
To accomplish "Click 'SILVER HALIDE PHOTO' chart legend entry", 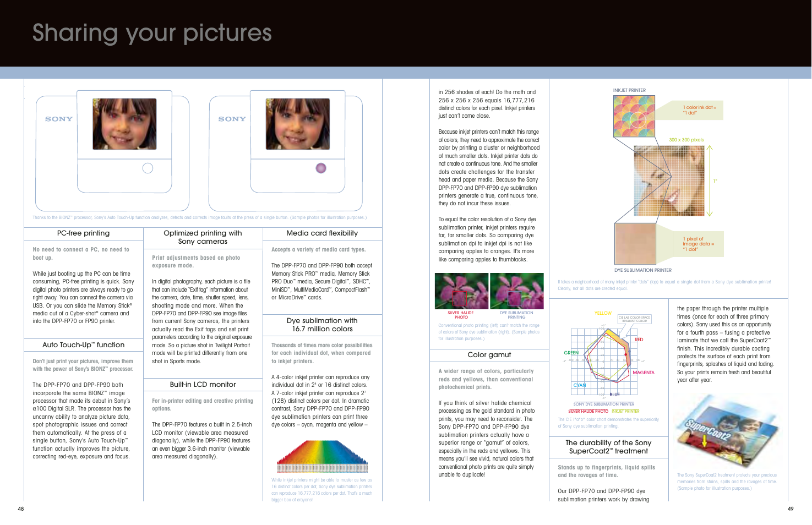I will coord(588,411).
